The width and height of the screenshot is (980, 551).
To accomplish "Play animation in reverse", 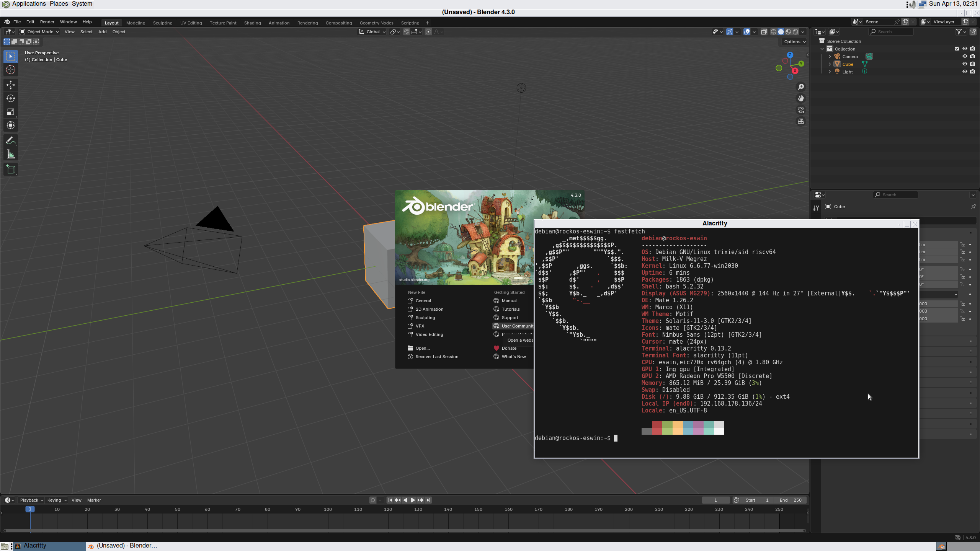I will pyautogui.click(x=405, y=500).
